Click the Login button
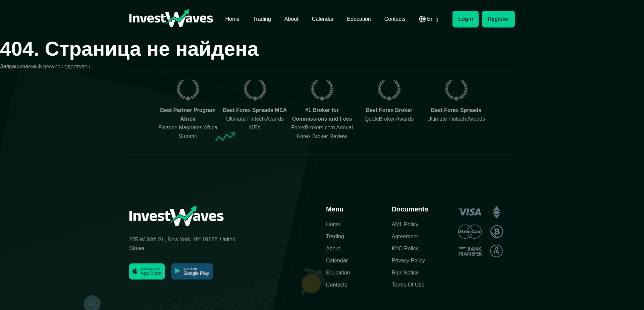This screenshot has height=310, width=644. click(465, 19)
